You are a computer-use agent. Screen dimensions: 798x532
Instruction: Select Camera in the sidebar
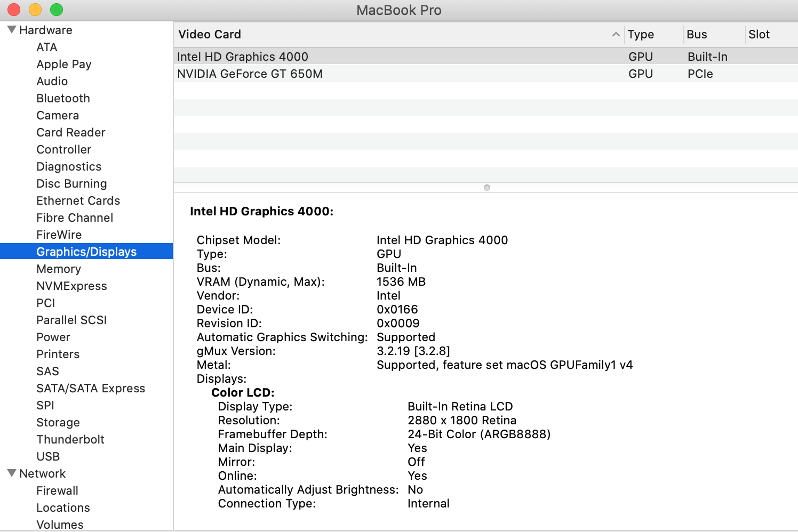point(58,115)
